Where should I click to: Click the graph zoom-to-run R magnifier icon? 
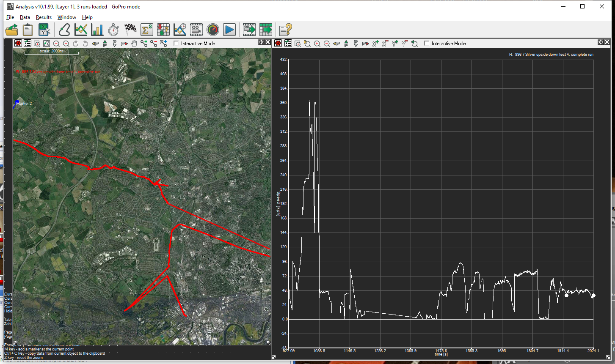tap(307, 43)
